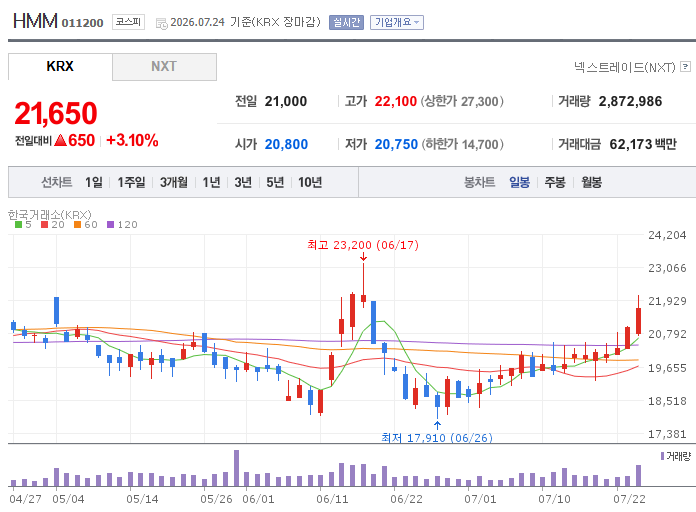This screenshot has height=512, width=696.
Task: Click the red up triangle next to 650
Action: click(x=60, y=140)
